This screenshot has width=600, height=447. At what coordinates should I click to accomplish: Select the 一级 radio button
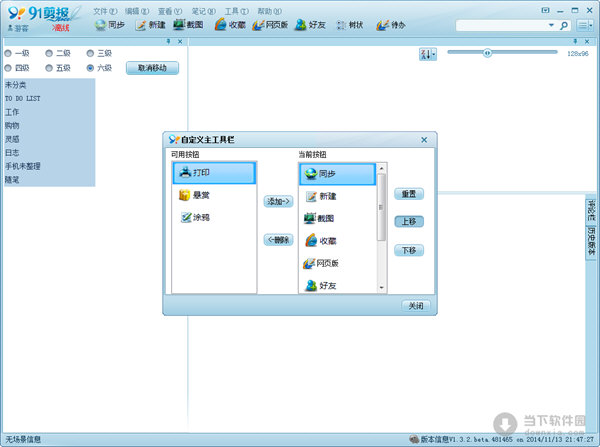9,53
